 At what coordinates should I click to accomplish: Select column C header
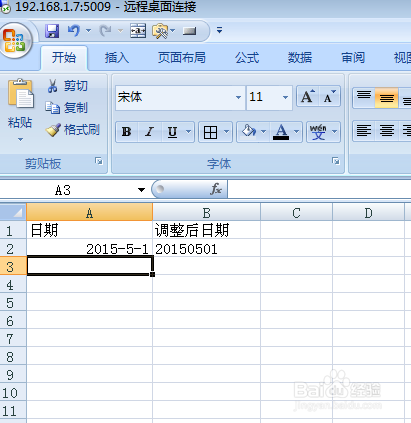[x=297, y=212]
